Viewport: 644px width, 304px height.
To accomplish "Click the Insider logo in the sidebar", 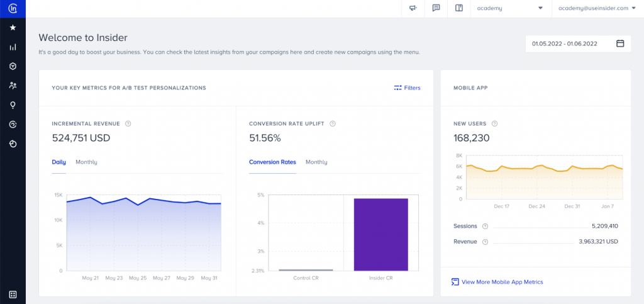I will coord(13,8).
